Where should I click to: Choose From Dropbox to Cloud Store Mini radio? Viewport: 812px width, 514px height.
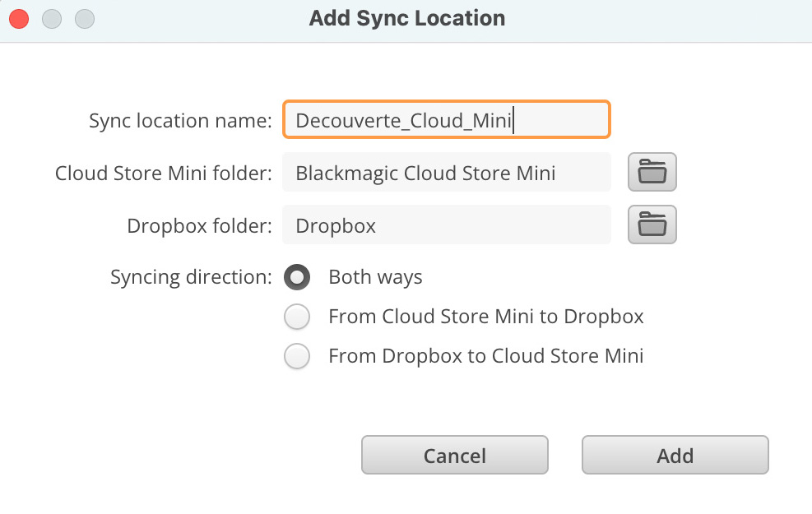click(297, 356)
